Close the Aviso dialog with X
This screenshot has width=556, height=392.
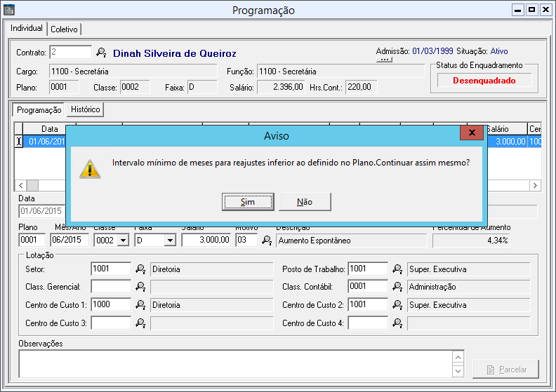pos(472,133)
